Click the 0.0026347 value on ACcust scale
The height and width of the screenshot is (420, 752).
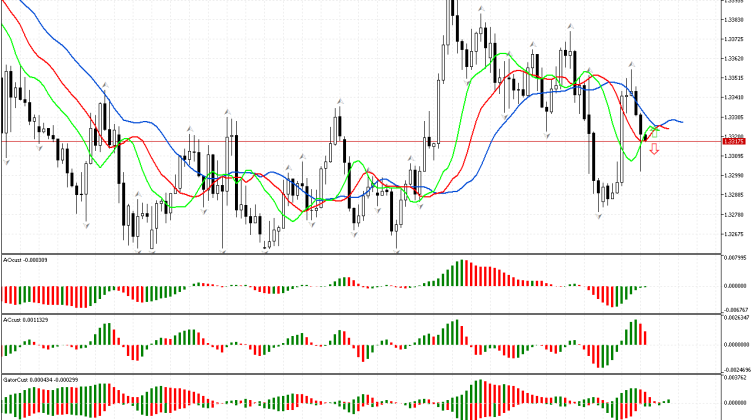point(735,319)
